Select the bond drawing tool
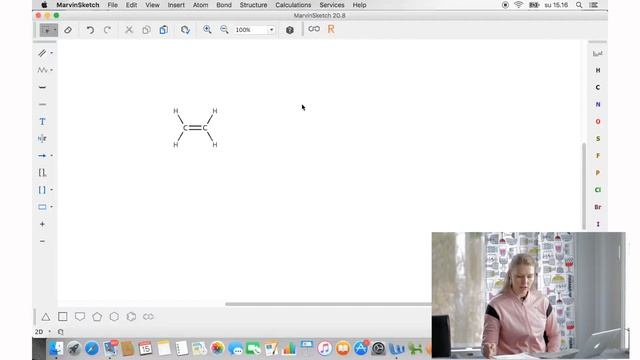Image resolution: width=640 pixels, height=360 pixels. pos(42,53)
